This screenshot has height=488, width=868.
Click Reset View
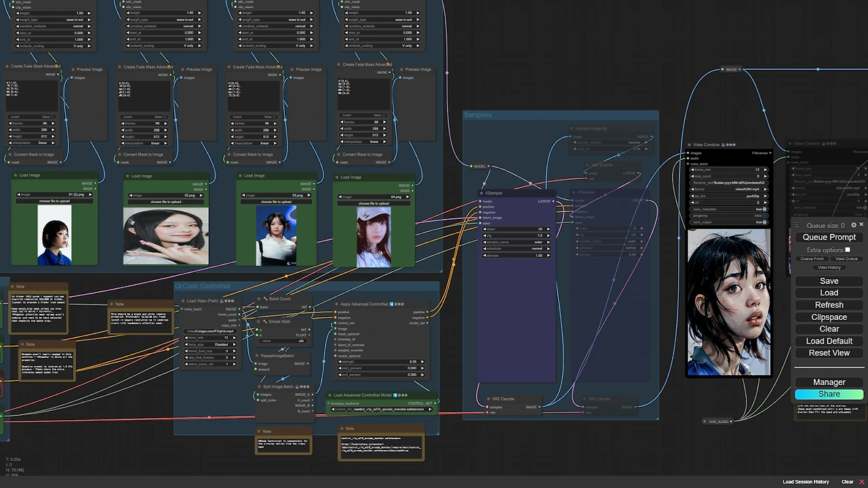point(829,353)
